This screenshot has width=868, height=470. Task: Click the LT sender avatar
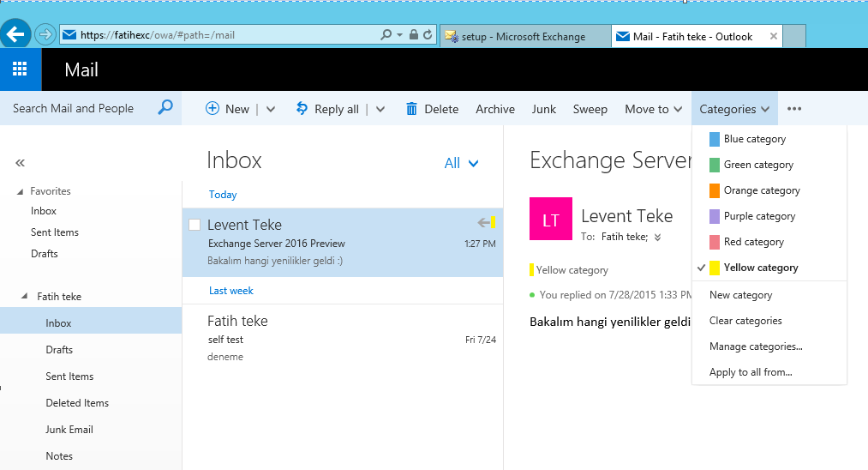pos(550,220)
